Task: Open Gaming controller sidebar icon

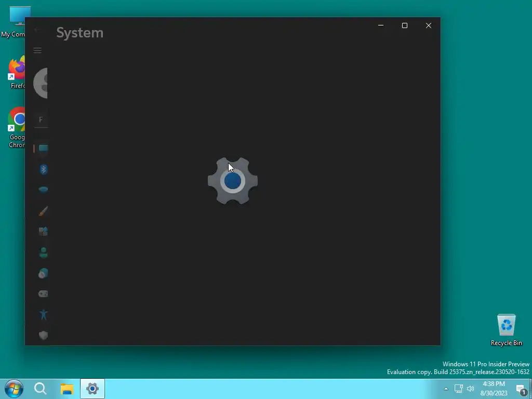Action: click(43, 294)
